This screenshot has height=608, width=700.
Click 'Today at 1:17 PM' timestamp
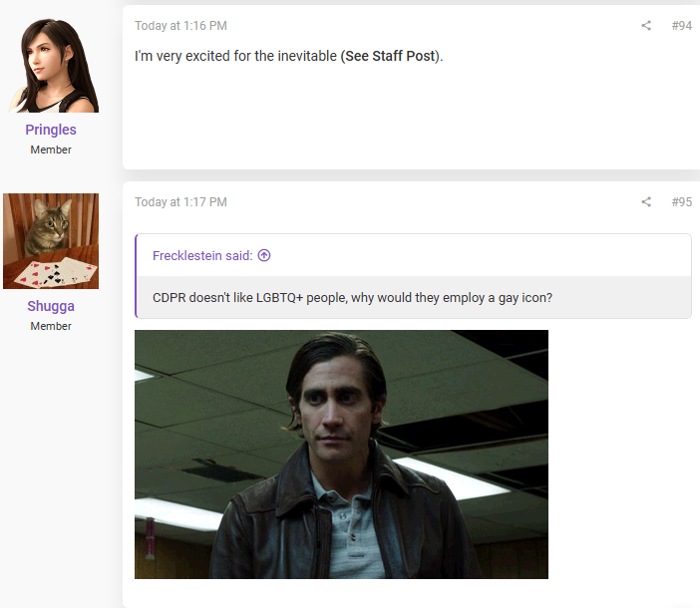coord(180,202)
